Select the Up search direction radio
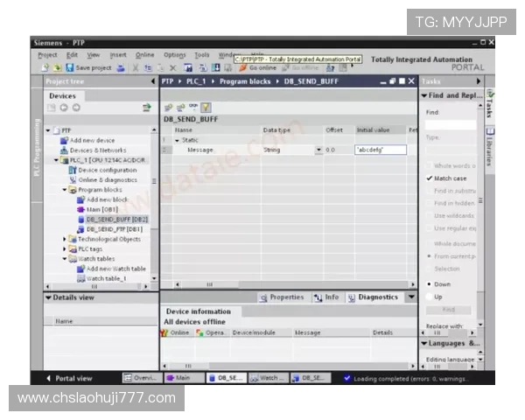525x420 pixels. pyautogui.click(x=430, y=297)
